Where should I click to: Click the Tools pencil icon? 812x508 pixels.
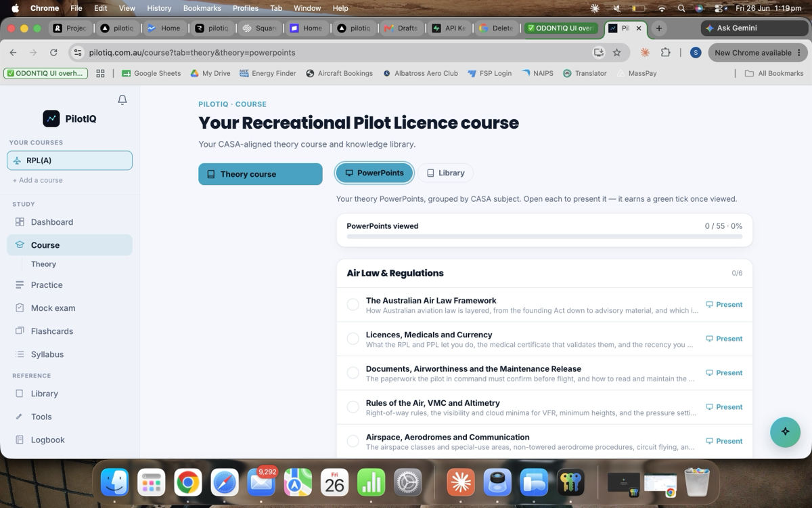(20, 417)
